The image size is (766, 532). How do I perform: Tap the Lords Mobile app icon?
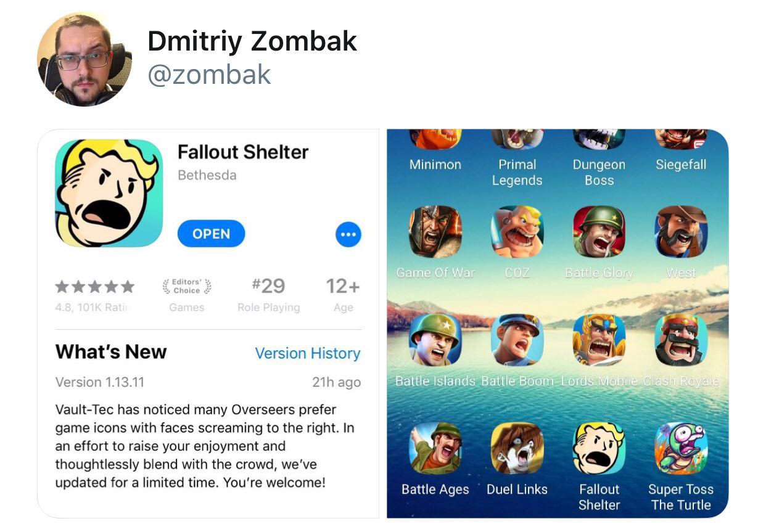click(599, 340)
